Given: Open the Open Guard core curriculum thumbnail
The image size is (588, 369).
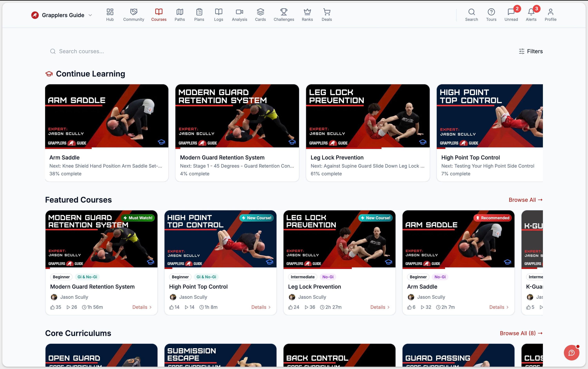Looking at the screenshot, I should tap(101, 355).
